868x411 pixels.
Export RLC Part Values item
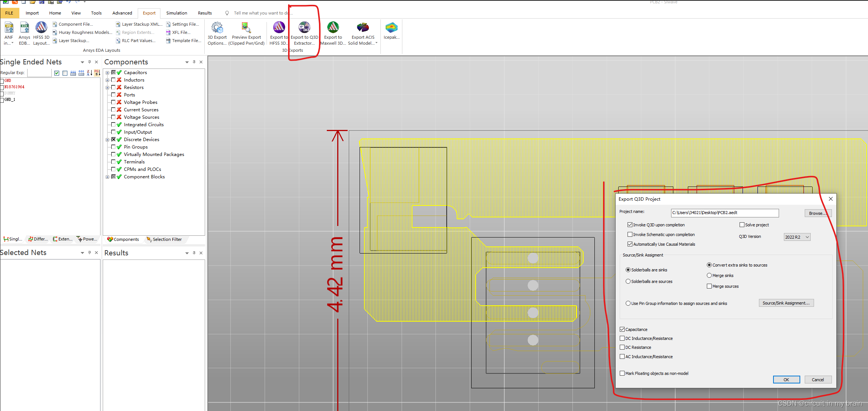(135, 41)
